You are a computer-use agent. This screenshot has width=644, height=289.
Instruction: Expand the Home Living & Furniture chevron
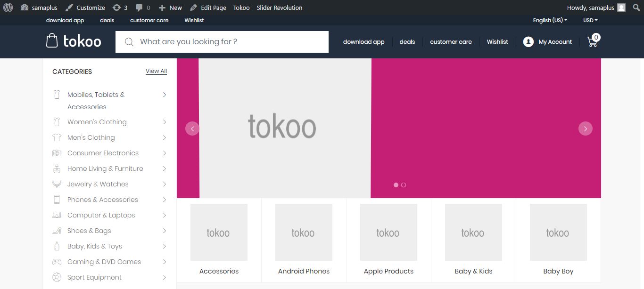[165, 169]
